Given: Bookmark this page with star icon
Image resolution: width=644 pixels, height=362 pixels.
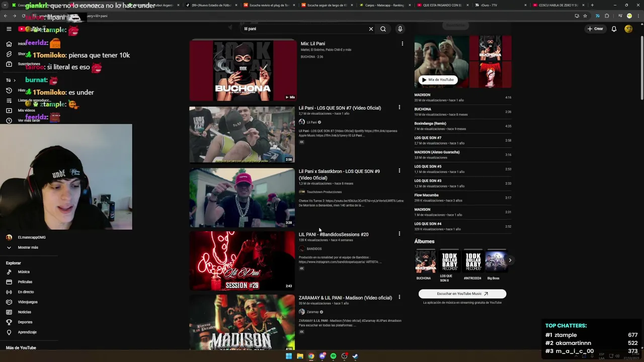Looking at the screenshot, I should point(585,16).
